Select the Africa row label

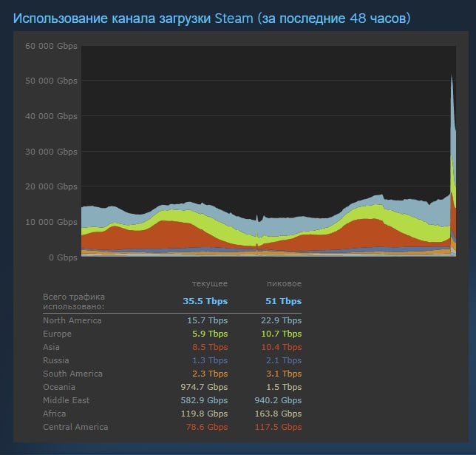[x=55, y=414]
